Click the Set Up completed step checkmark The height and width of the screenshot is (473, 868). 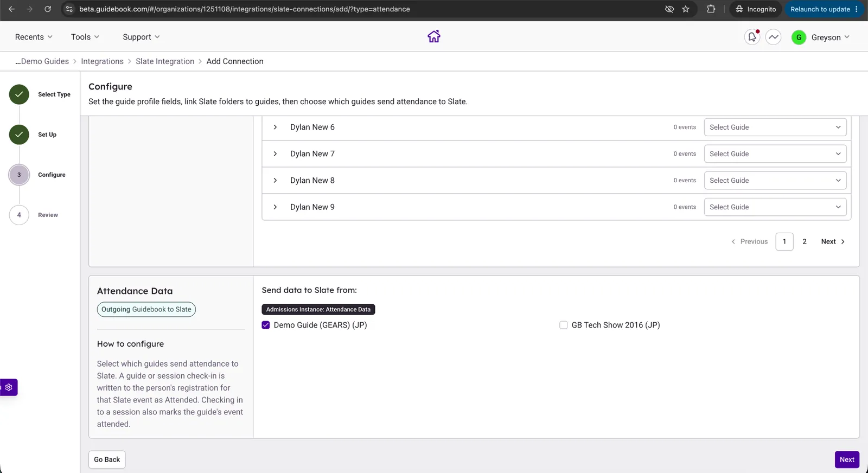[19, 135]
